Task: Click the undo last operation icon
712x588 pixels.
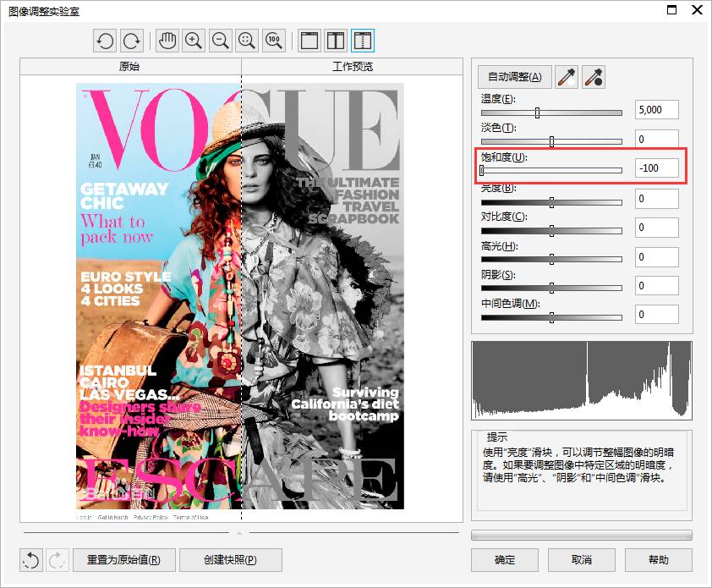Action: [x=31, y=560]
